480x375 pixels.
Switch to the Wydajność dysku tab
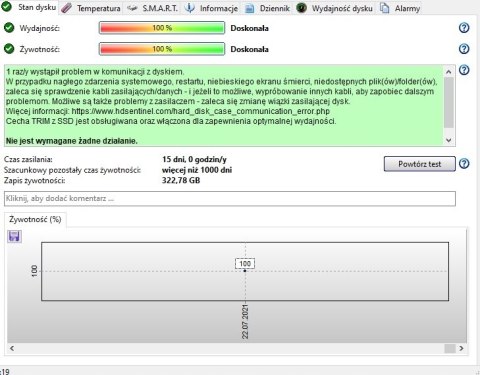click(334, 8)
